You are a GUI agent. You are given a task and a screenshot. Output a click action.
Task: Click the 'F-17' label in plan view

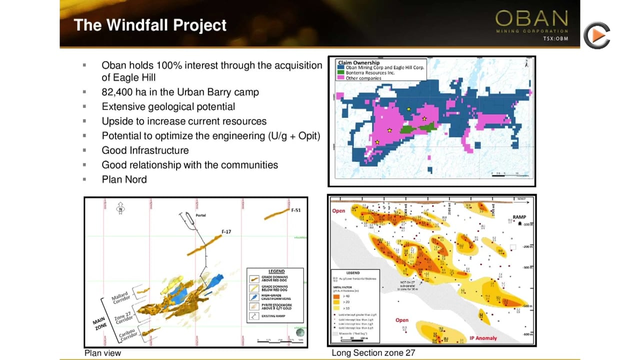click(226, 231)
